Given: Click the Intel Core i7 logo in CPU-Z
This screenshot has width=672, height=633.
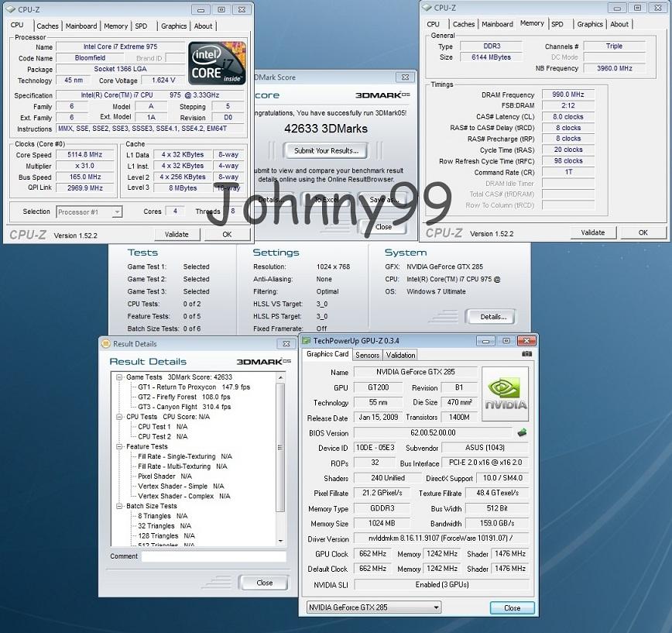Looking at the screenshot, I should (217, 63).
